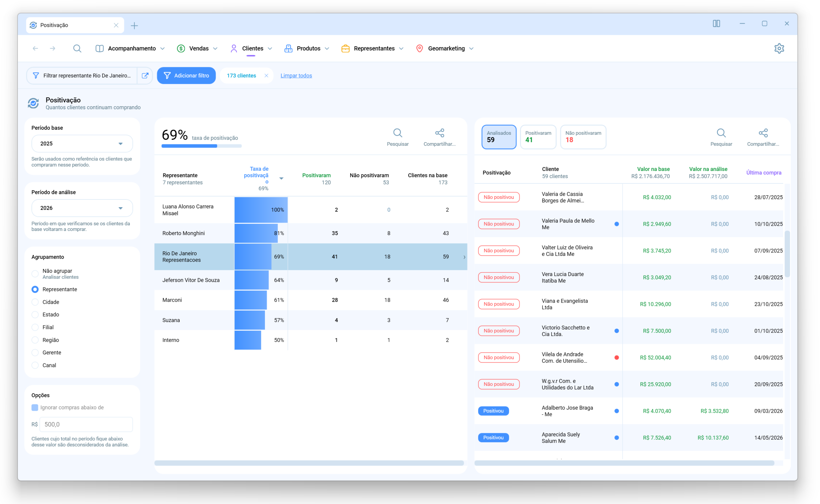Click the search magnifier in navigation bar
Screen dimensions: 820x504
77,48
